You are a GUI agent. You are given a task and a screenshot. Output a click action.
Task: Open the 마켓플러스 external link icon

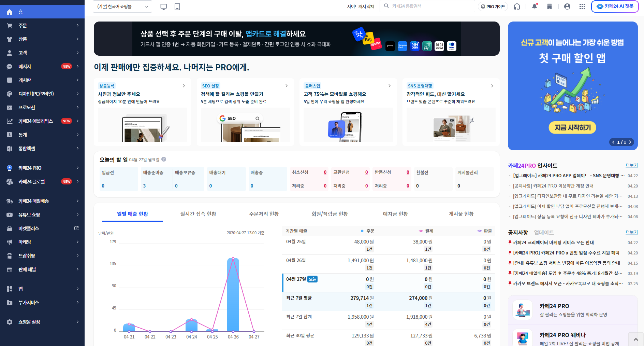pyautogui.click(x=76, y=228)
